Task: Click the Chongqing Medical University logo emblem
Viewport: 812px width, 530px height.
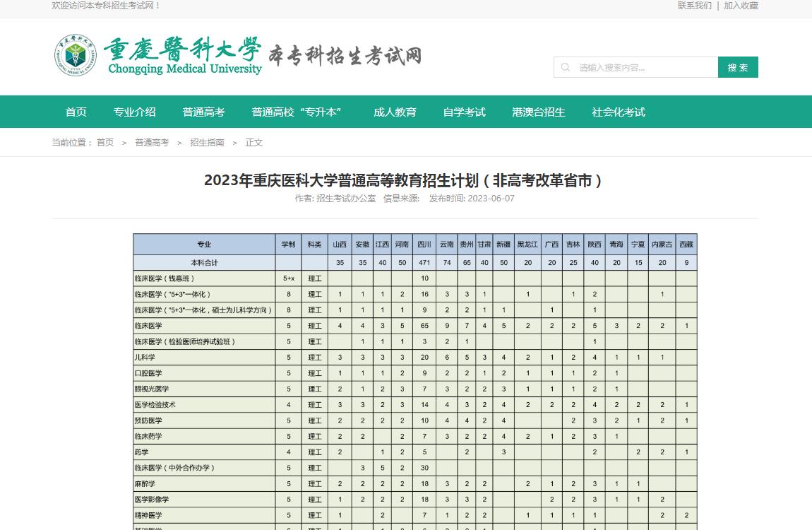Action: tap(76, 55)
